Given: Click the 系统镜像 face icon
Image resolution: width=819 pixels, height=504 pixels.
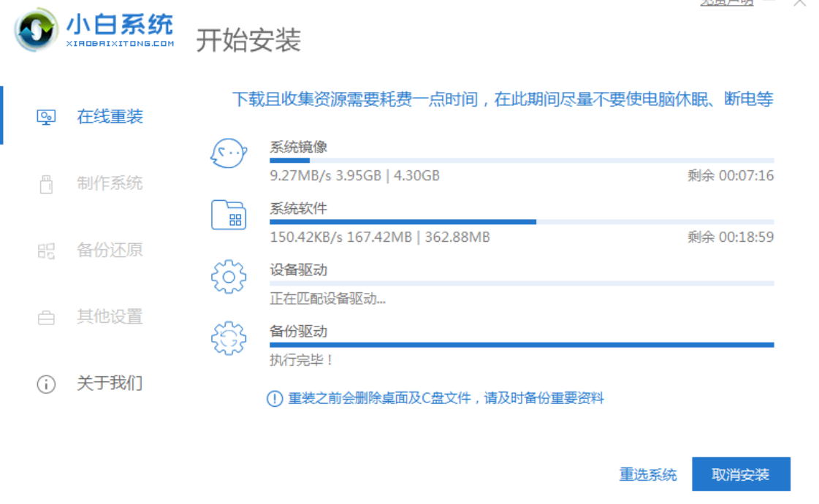Looking at the screenshot, I should pos(229,153).
